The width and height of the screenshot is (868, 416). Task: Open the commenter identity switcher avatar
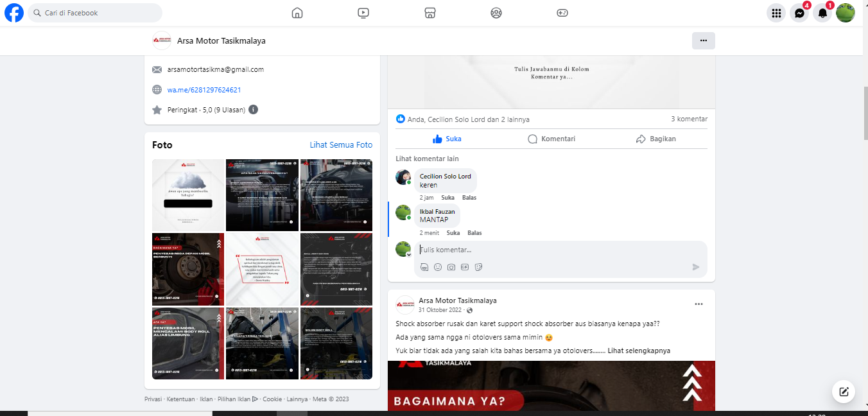click(403, 249)
